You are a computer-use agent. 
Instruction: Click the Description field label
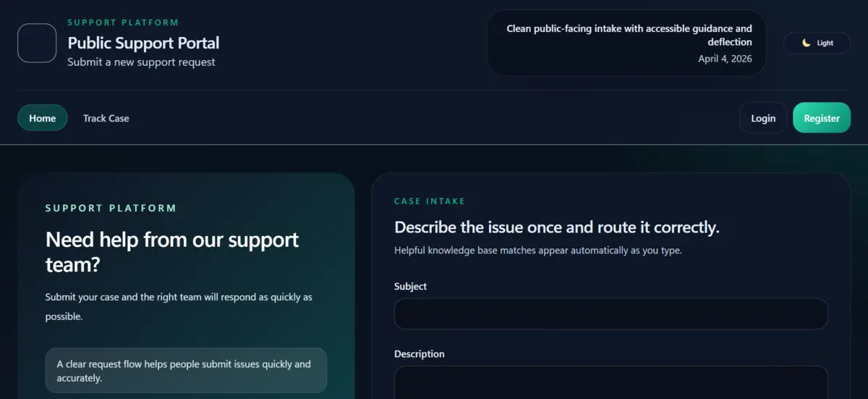pos(419,354)
